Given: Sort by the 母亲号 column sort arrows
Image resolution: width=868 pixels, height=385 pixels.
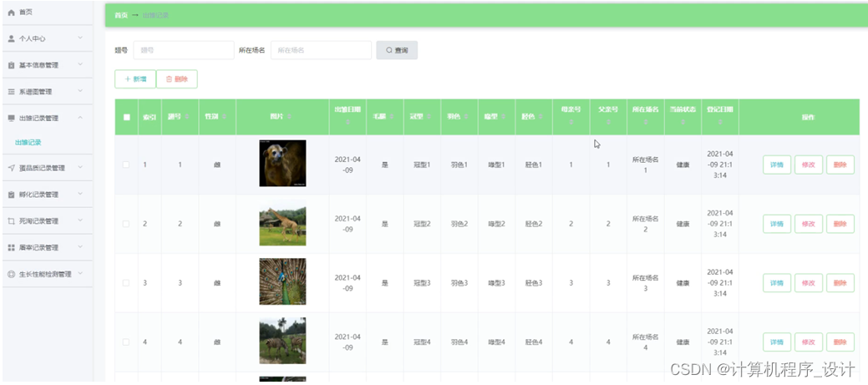Looking at the screenshot, I should tap(571, 122).
